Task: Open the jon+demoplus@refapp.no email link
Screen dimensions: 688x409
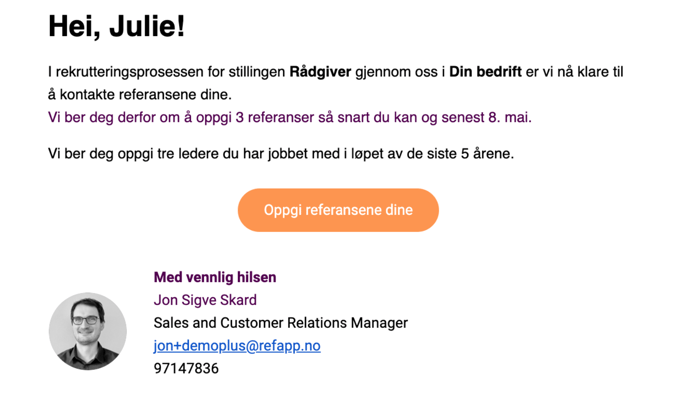Action: point(237,346)
